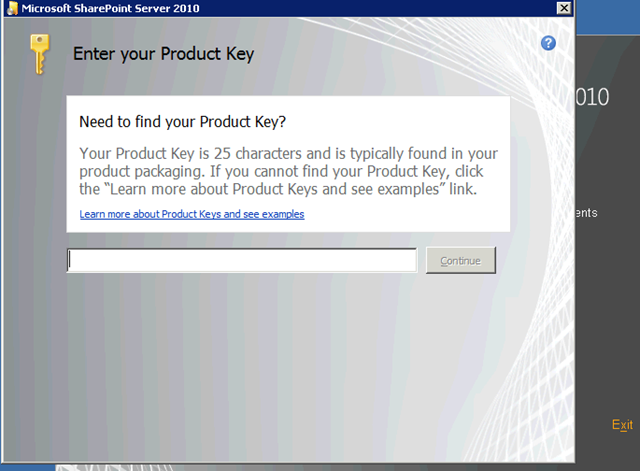
Task: Click the background window strip beneath the dialog
Action: (300, 465)
